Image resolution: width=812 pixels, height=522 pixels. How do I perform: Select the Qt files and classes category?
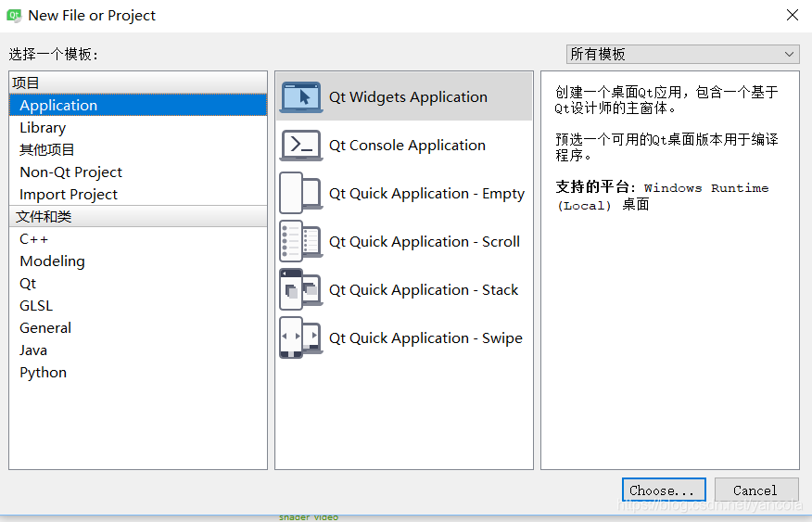[x=138, y=284]
